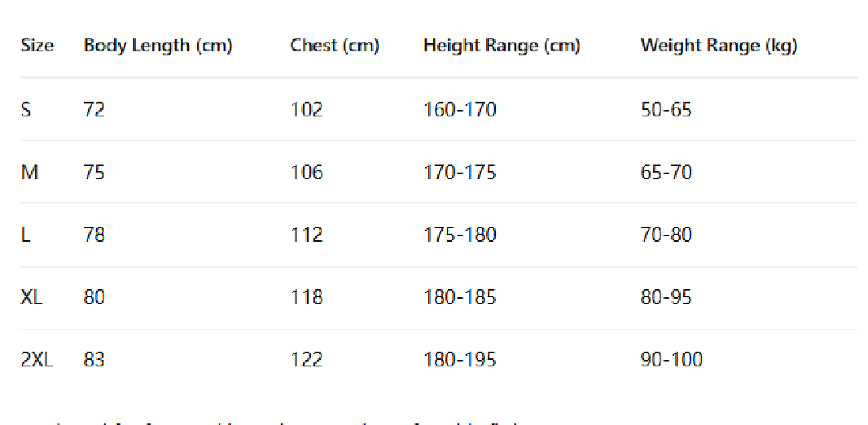Click the Chest (cm) column header
This screenshot has height=425, width=868.
point(334,46)
